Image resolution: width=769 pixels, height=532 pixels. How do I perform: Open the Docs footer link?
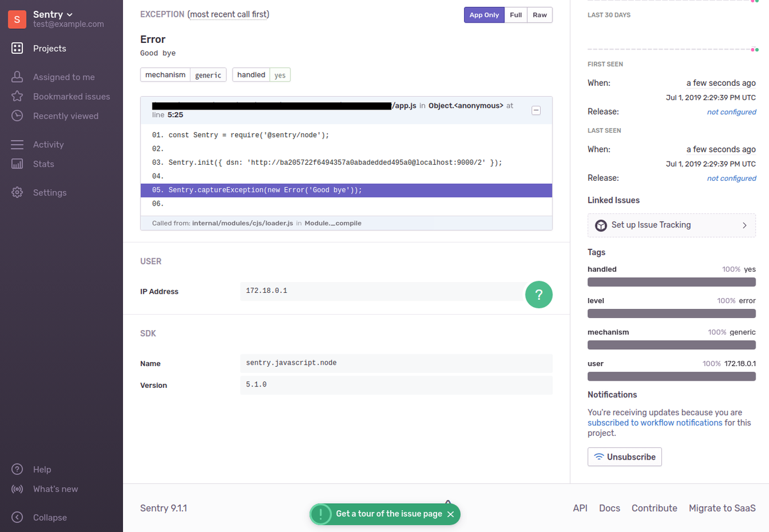coord(609,508)
